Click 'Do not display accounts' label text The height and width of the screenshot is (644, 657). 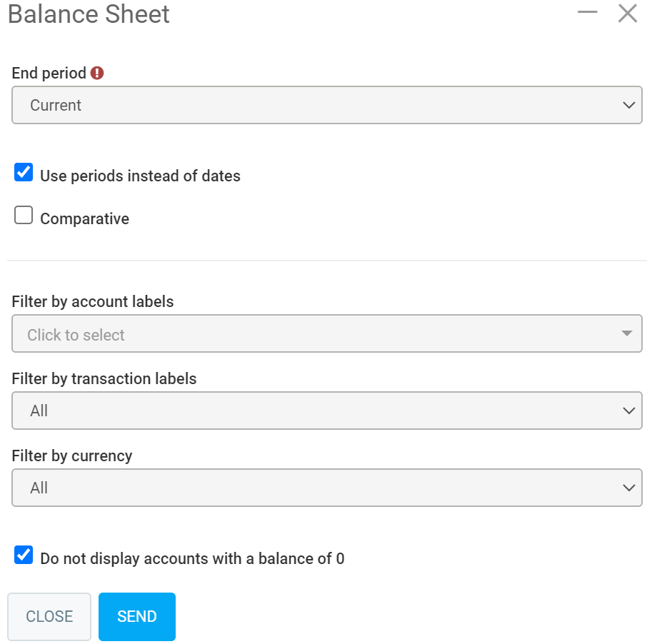click(x=192, y=559)
